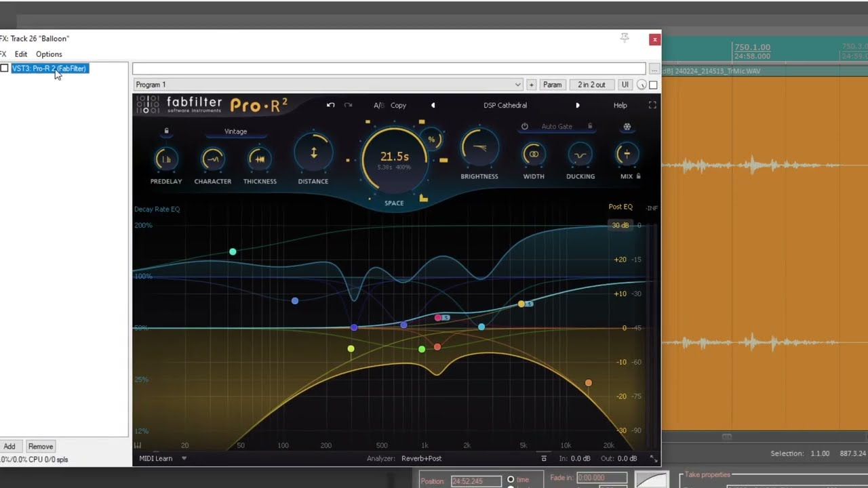The image size is (868, 488).
Task: Click the Out: 0.0 dB output level
Action: tap(619, 458)
